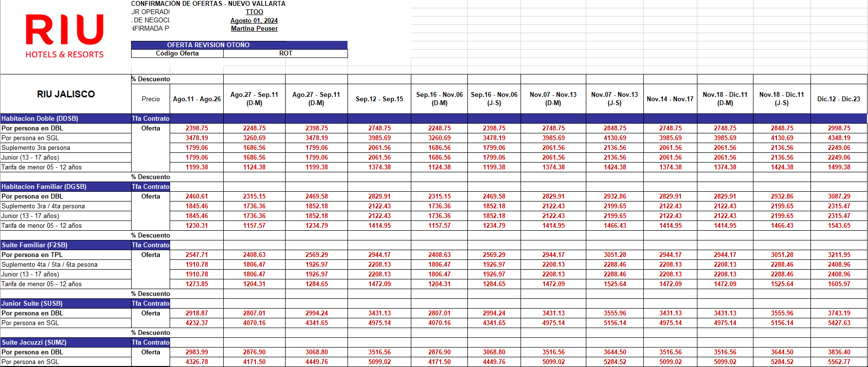The image size is (868, 367).
Task: Click the Nov.07 - Nov.13 (D-M) header
Action: [x=553, y=99]
